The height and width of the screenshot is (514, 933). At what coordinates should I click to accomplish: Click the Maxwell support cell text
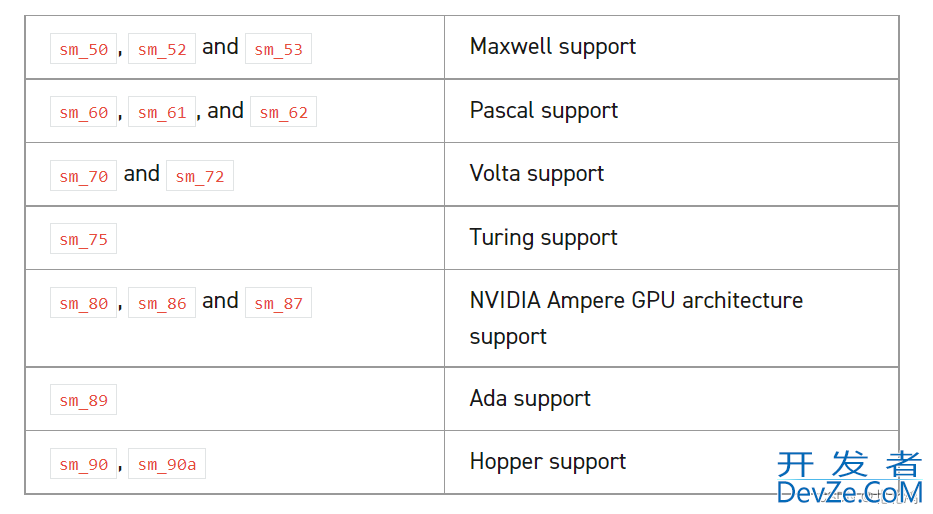(x=553, y=47)
